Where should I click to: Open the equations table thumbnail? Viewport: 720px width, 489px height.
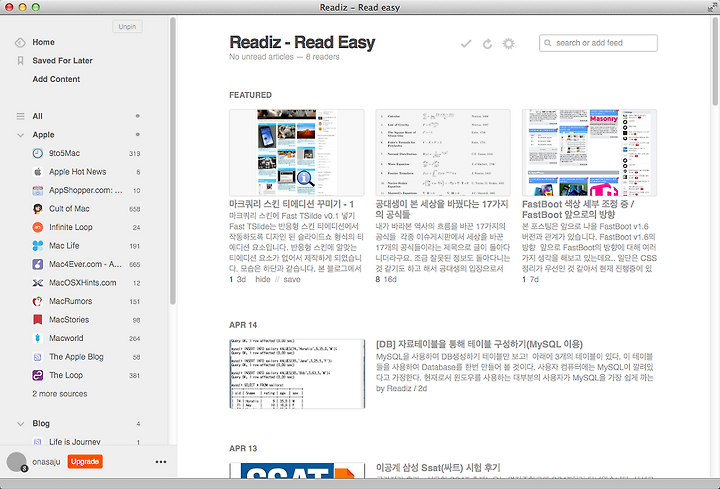443,153
